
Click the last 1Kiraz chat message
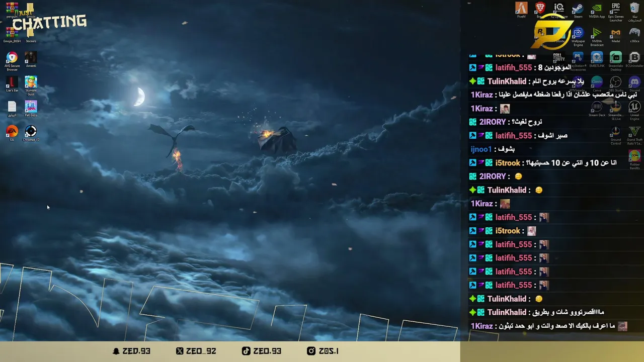click(549, 326)
